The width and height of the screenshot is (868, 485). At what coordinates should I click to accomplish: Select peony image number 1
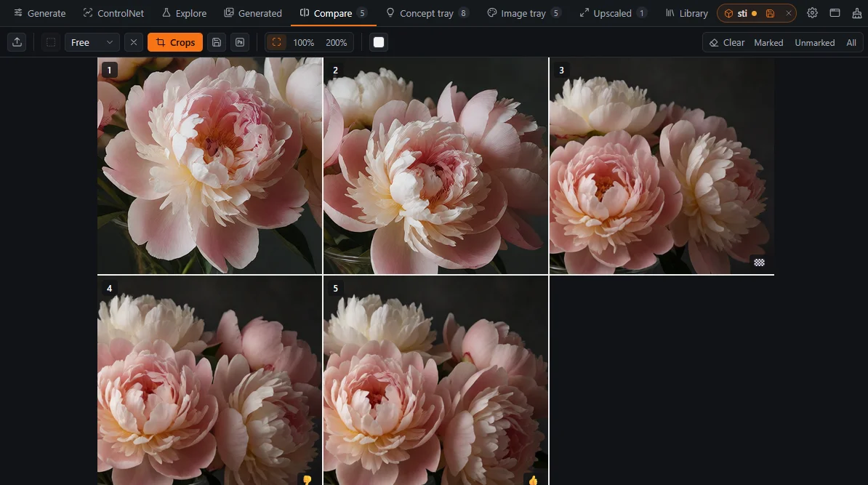click(x=209, y=166)
